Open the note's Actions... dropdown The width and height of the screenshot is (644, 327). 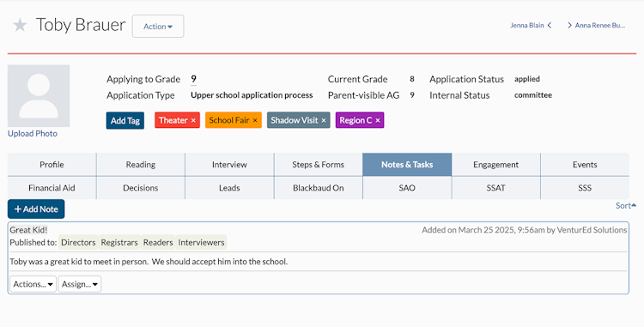[x=33, y=284]
